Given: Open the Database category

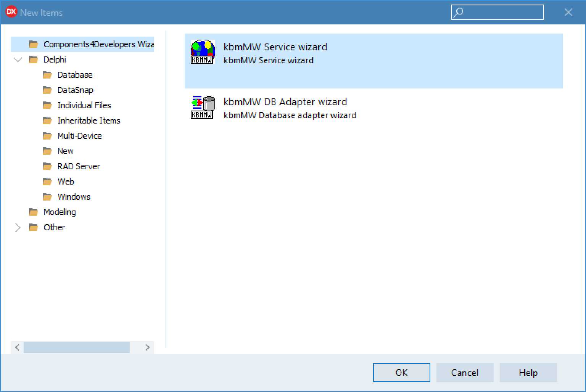Looking at the screenshot, I should [75, 75].
